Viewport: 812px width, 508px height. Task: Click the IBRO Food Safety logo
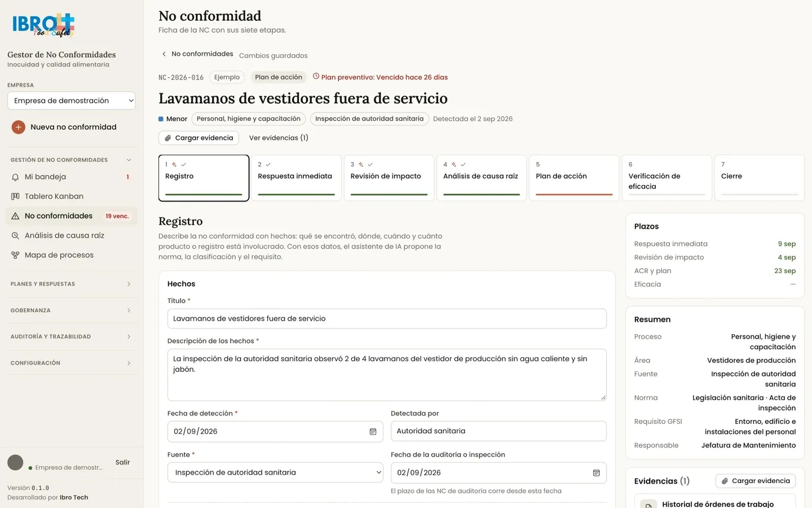click(43, 25)
